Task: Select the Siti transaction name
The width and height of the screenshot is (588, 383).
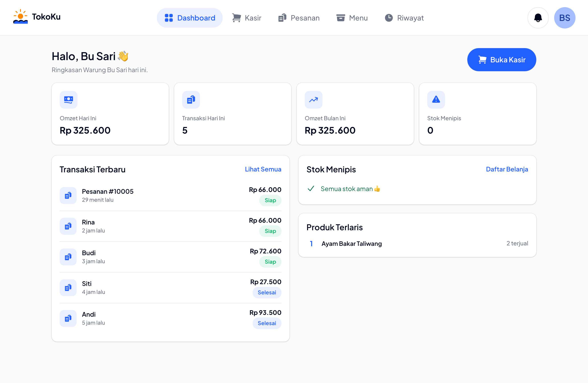Action: tap(87, 284)
